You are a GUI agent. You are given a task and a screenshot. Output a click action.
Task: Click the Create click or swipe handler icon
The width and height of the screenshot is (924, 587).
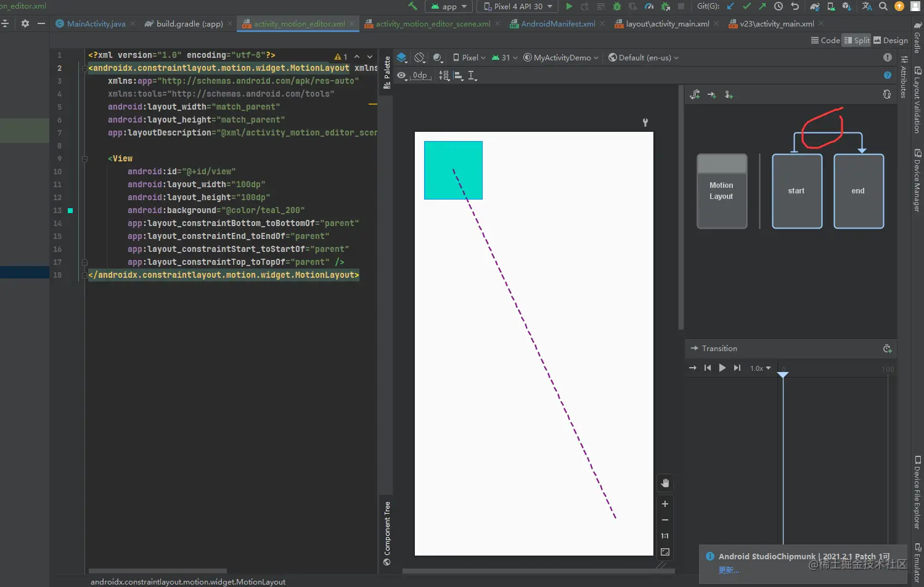pos(729,94)
